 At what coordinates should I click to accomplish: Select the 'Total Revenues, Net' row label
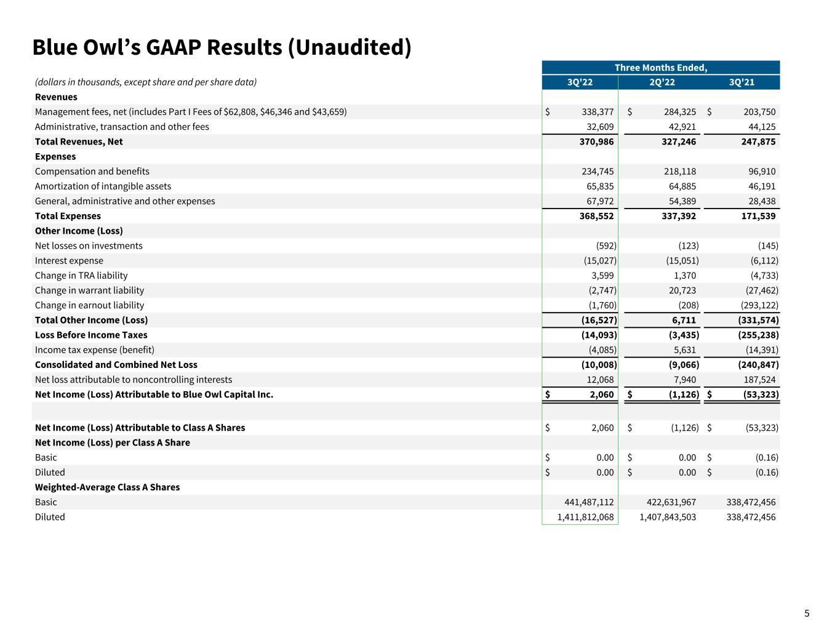coord(79,142)
